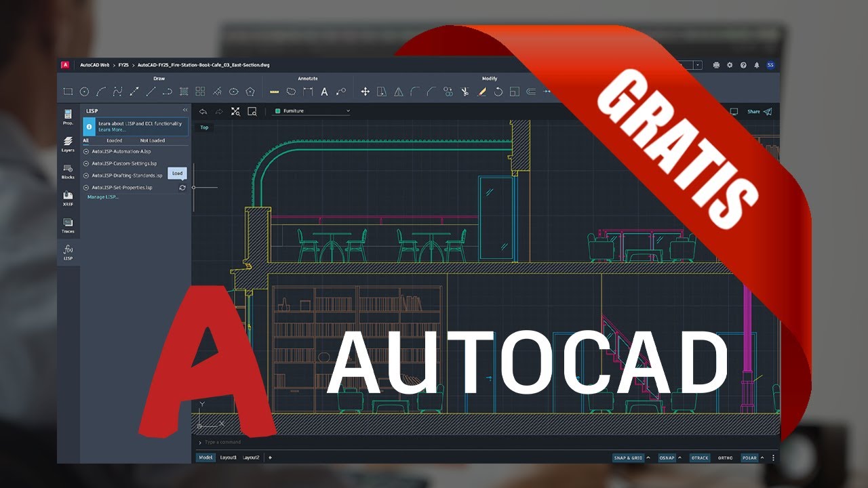Open the status bar more options menu

[x=773, y=458]
